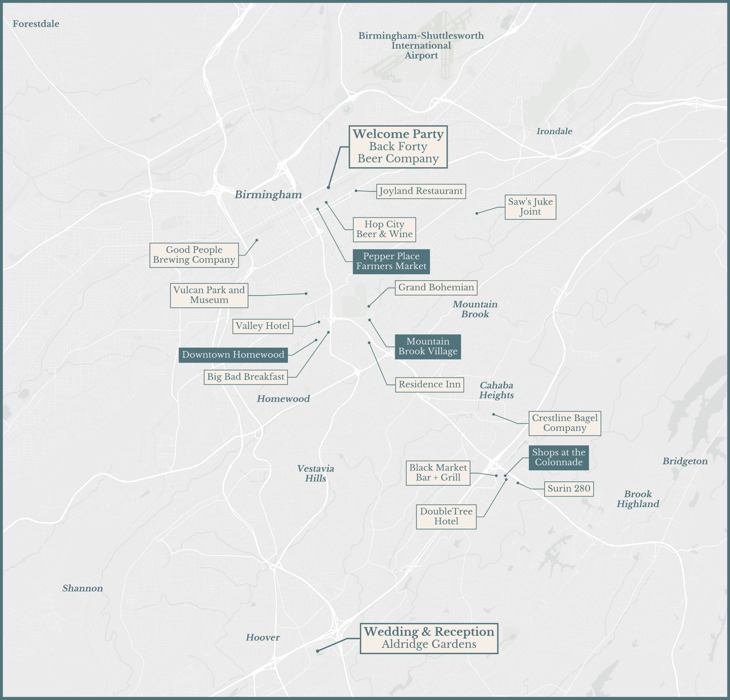Select the Hoover place name
The image size is (730, 700).
(x=263, y=637)
